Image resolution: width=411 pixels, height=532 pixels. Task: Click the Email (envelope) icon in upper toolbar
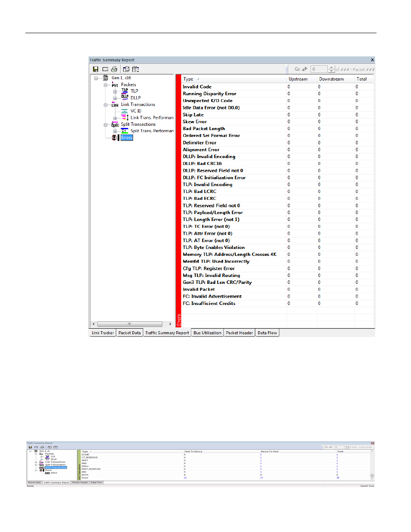105,69
